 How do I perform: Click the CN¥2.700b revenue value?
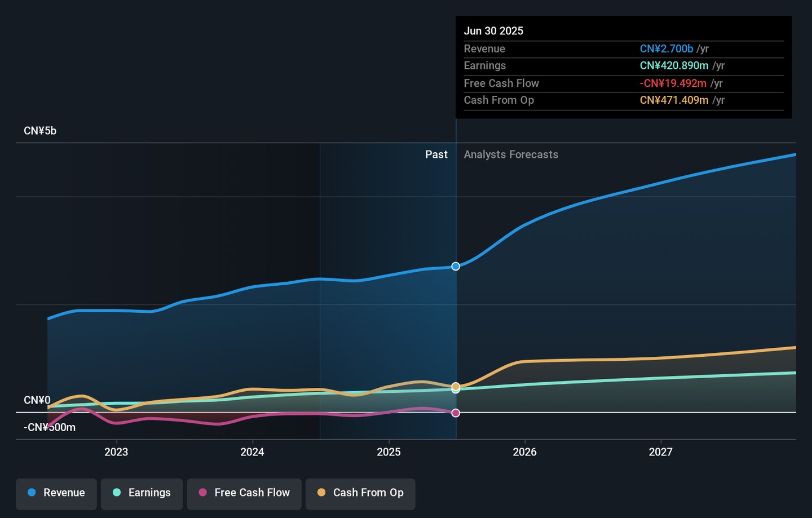click(666, 49)
